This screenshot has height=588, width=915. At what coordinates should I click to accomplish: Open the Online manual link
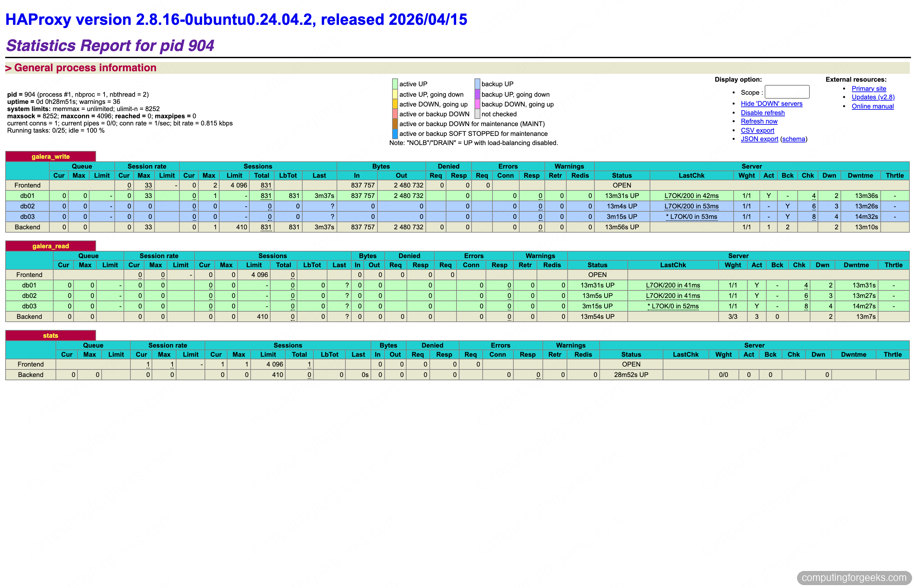pyautogui.click(x=873, y=106)
